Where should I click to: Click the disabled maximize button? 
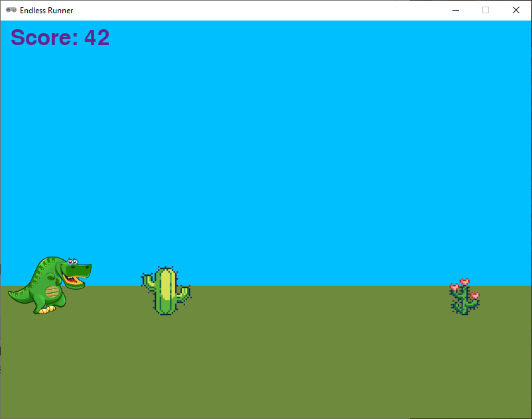click(x=486, y=10)
